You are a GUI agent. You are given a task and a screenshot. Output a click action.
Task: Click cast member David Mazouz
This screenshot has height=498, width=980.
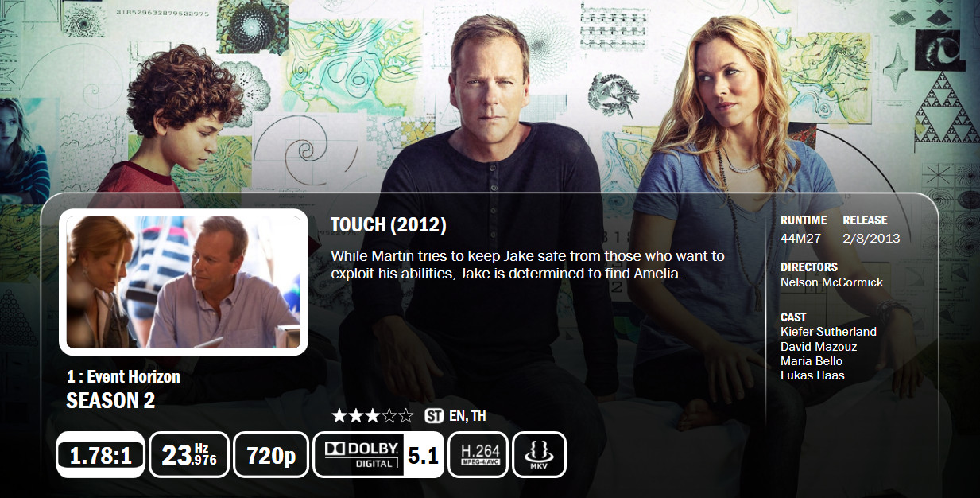(x=819, y=347)
